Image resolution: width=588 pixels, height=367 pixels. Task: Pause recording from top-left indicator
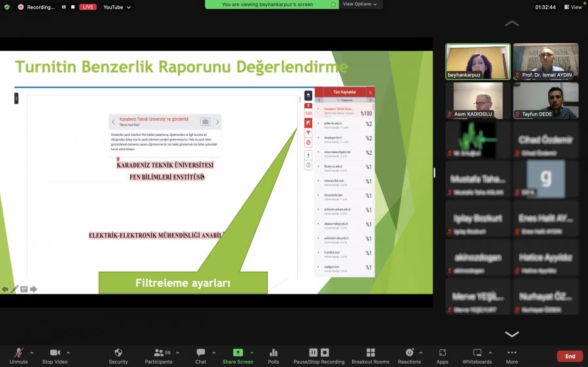[64, 7]
